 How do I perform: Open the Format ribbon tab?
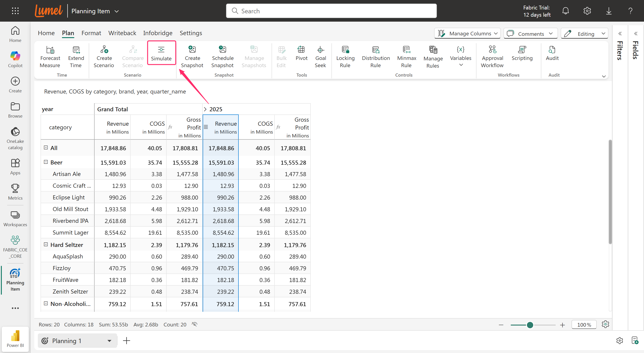(91, 33)
